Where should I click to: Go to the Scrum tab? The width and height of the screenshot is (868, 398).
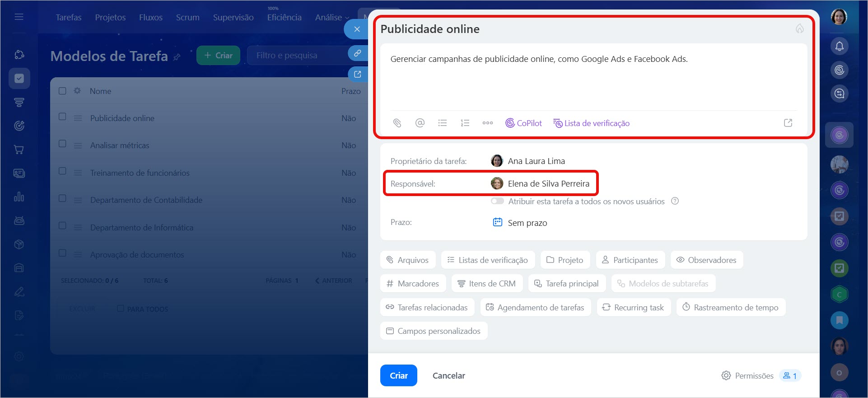(187, 17)
